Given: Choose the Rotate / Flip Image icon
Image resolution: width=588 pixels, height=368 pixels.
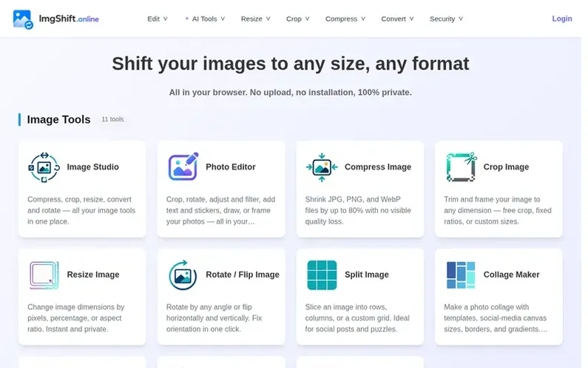Looking at the screenshot, I should 183,275.
